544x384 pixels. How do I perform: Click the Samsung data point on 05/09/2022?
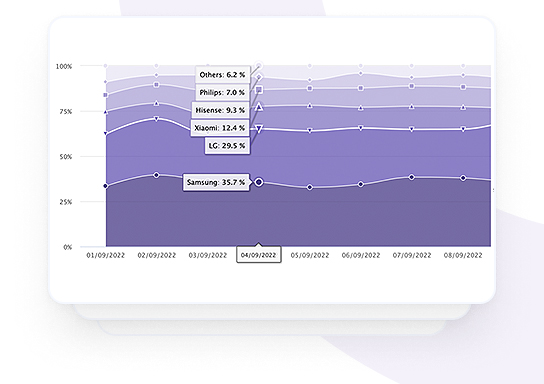(x=310, y=187)
